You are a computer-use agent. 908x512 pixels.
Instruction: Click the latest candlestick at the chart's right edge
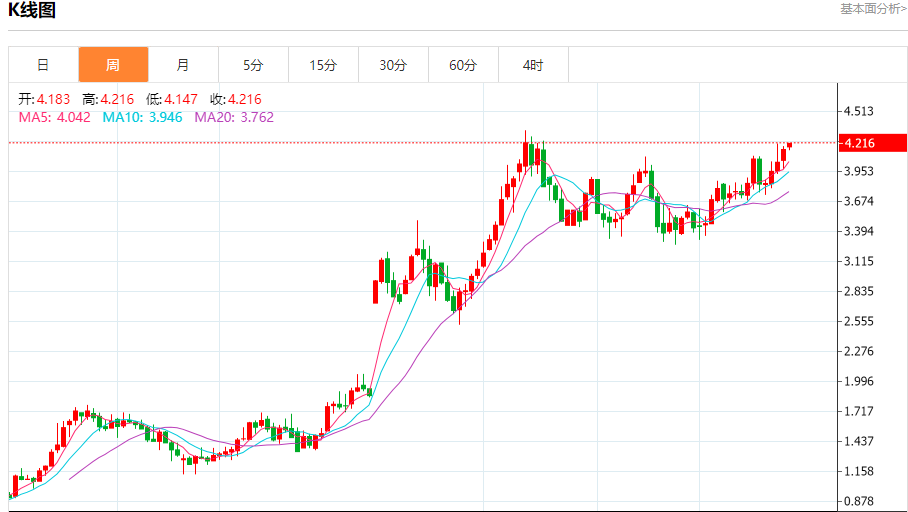pos(789,145)
